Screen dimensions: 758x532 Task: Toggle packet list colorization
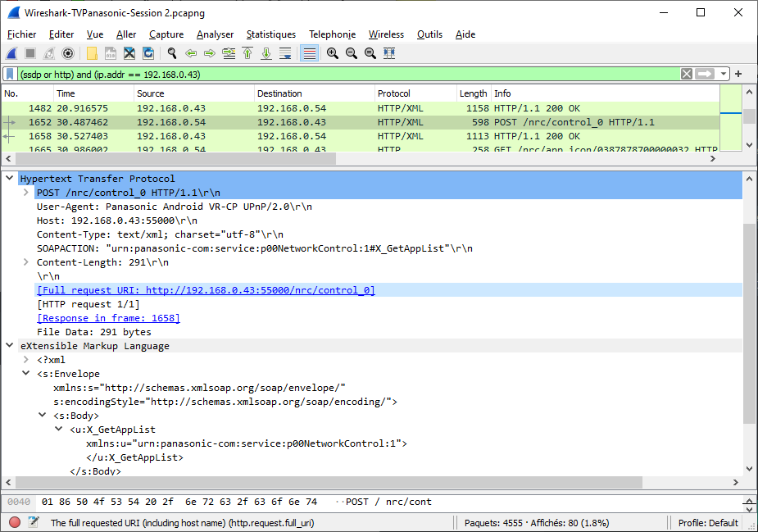[x=309, y=53]
